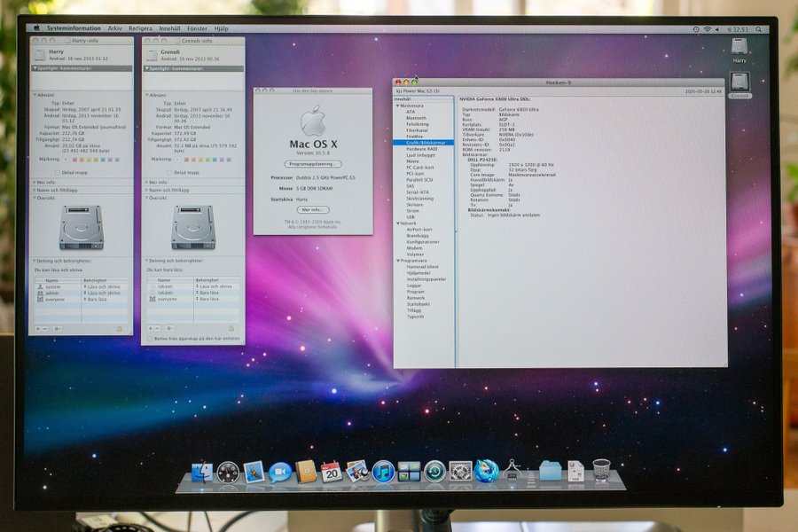
Task: Open iChat from the Dock
Action: (x=279, y=473)
